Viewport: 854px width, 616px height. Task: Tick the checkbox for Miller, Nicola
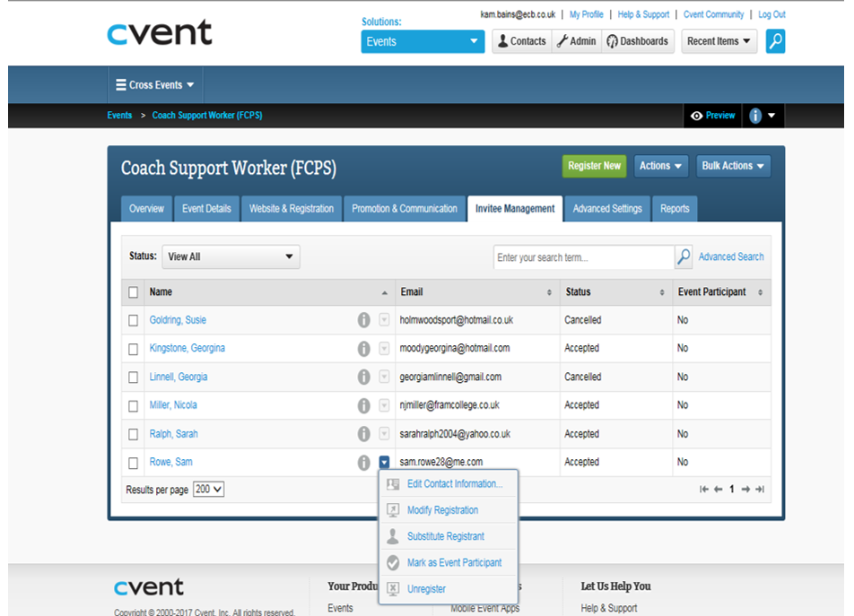point(133,406)
